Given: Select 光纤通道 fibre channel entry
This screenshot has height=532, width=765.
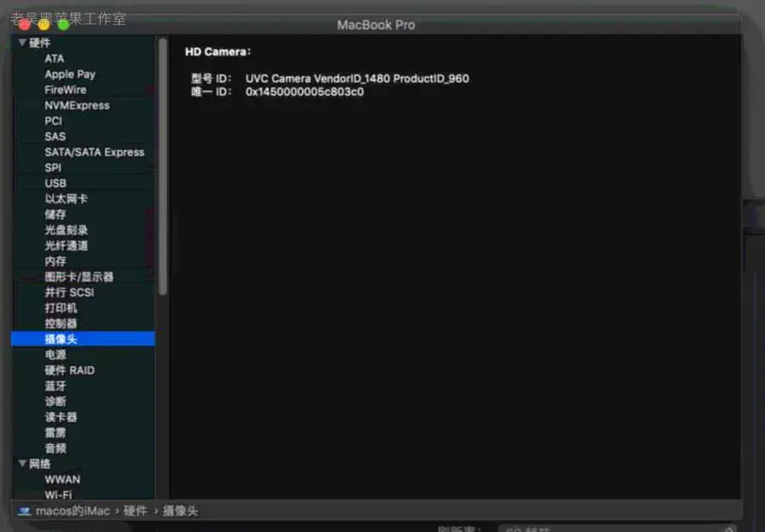Looking at the screenshot, I should point(66,246).
